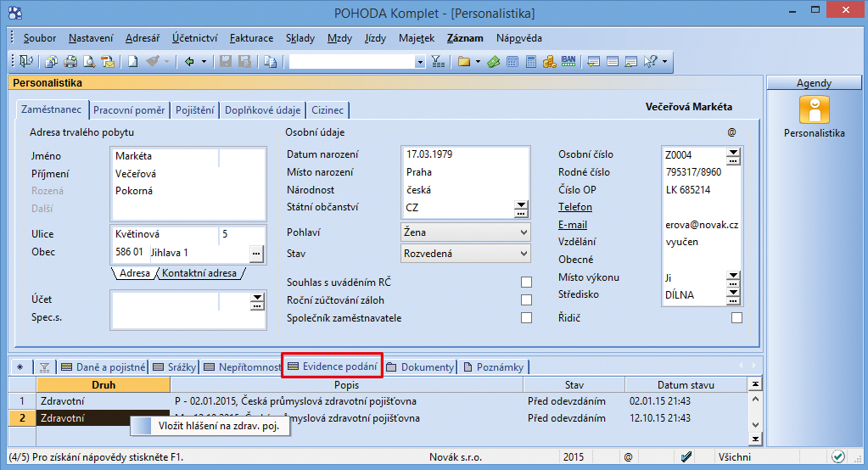Open the Záznam menu
Screen dimensions: 868x470
[465, 38]
